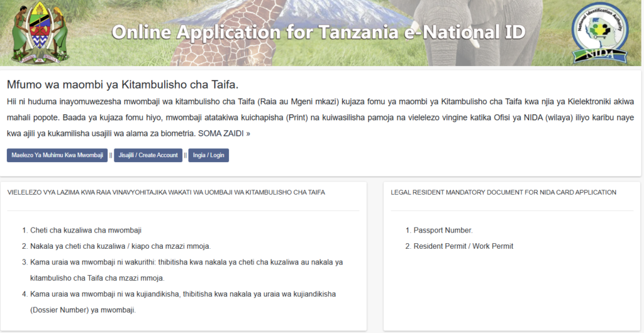
Task: Click the 'Hii ni huduma inayomuwezesha' intro paragraph
Action: (x=321, y=117)
